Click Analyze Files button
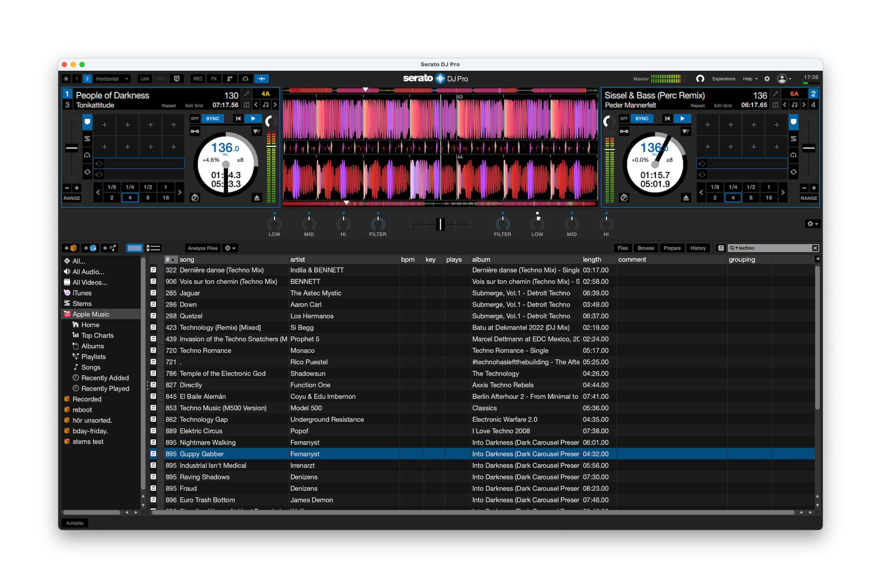 [x=203, y=248]
